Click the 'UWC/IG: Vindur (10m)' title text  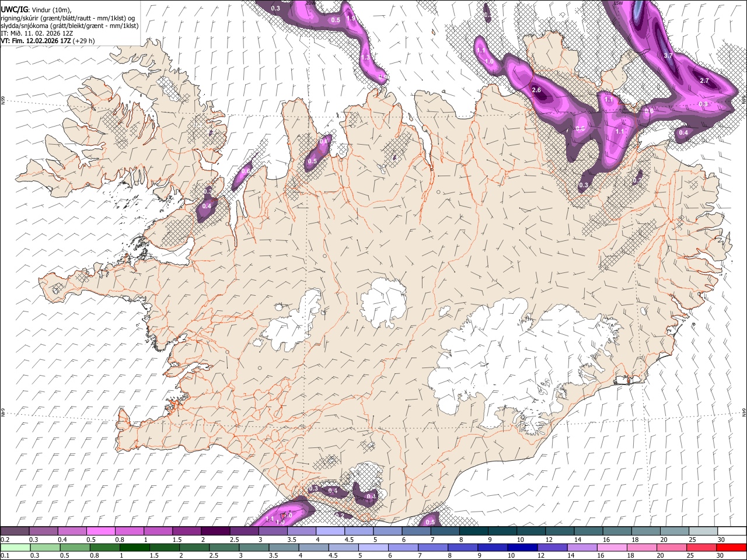point(36,10)
